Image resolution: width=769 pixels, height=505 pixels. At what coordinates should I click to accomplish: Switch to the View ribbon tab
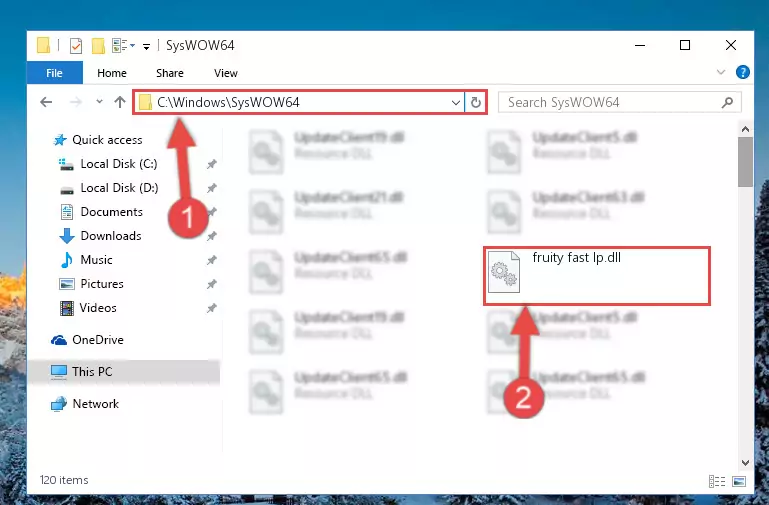click(226, 73)
